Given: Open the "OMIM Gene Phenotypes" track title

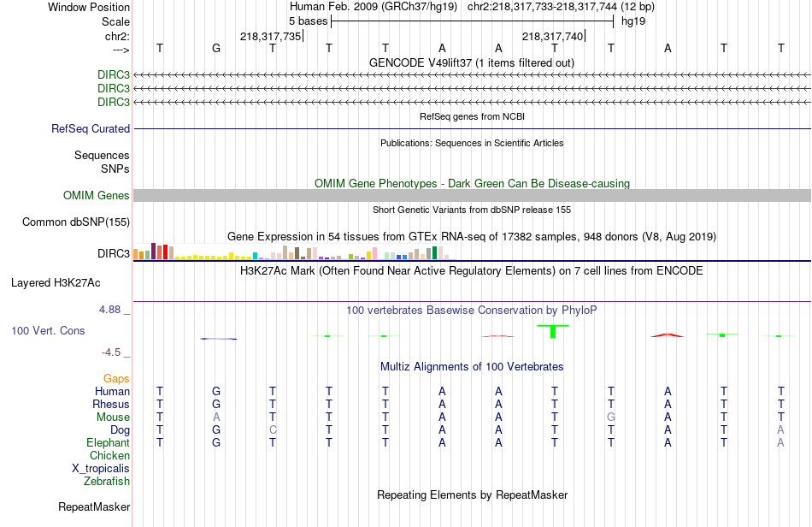Looking at the screenshot, I should click(472, 183).
